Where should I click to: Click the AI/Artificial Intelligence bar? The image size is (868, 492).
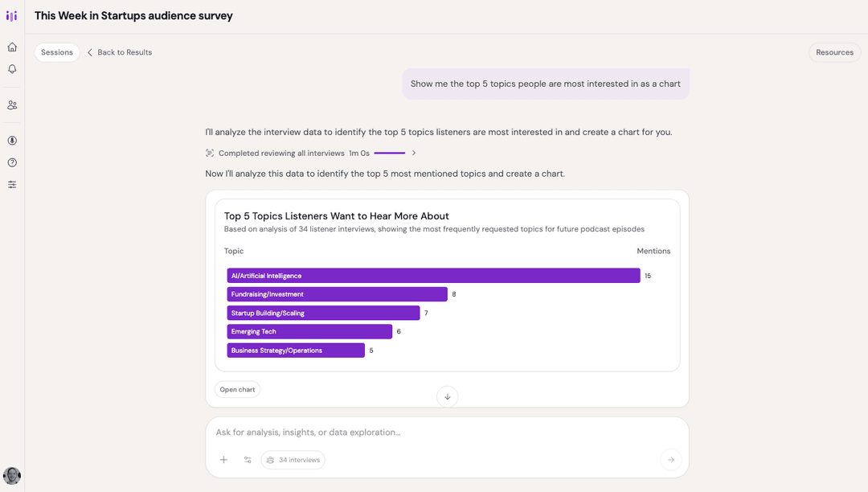[x=433, y=276]
